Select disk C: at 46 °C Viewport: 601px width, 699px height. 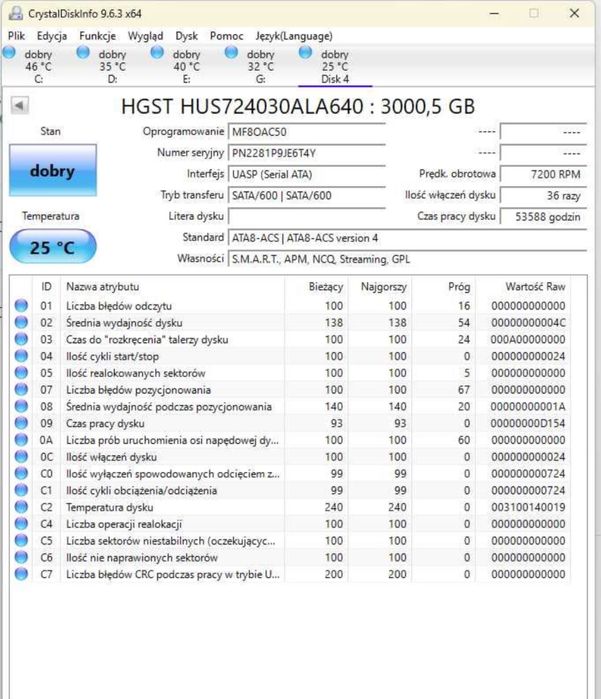coord(38,66)
